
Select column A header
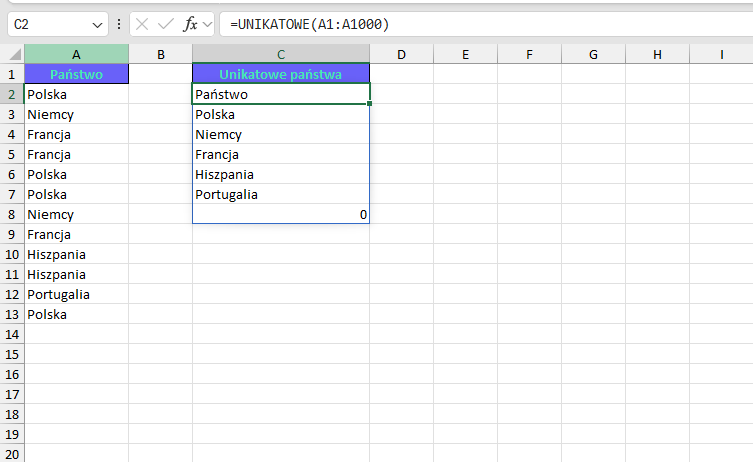[76, 53]
